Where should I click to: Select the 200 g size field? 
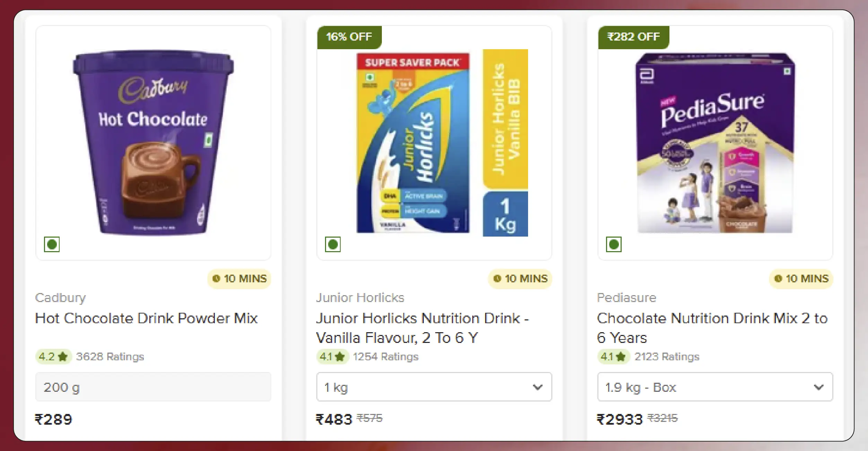(x=153, y=387)
